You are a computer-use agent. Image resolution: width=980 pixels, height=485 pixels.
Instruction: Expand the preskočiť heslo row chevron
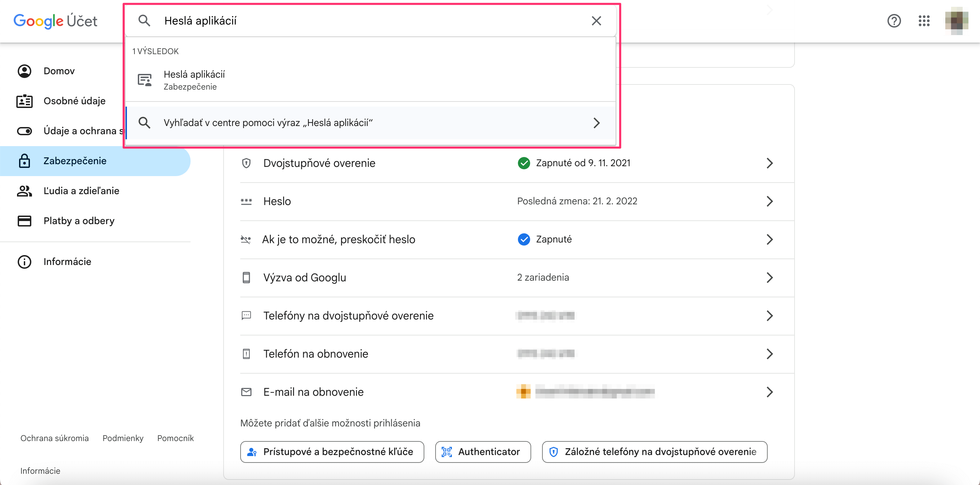coord(769,239)
